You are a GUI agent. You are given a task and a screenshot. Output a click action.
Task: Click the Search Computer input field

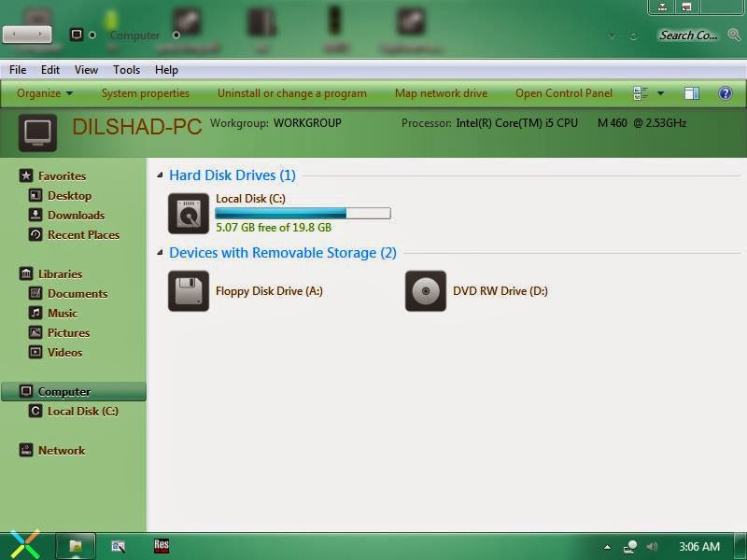click(688, 35)
